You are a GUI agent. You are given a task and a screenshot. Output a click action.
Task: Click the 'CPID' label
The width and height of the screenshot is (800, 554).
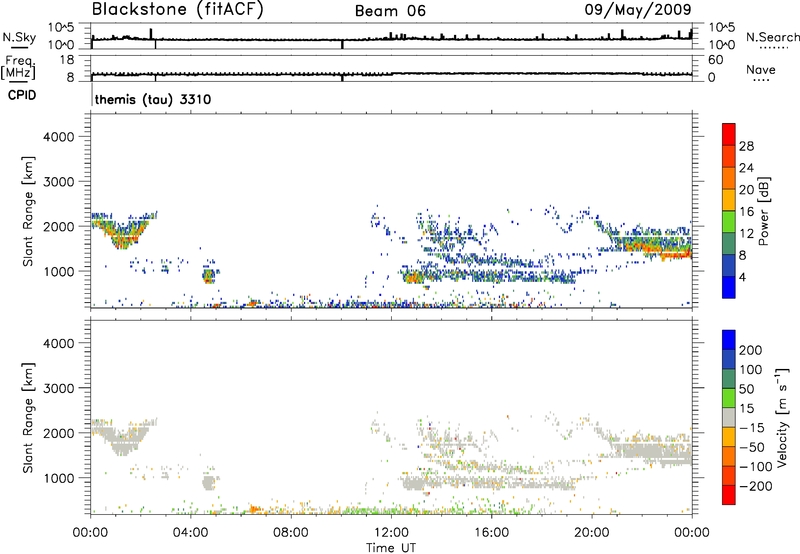point(22,95)
